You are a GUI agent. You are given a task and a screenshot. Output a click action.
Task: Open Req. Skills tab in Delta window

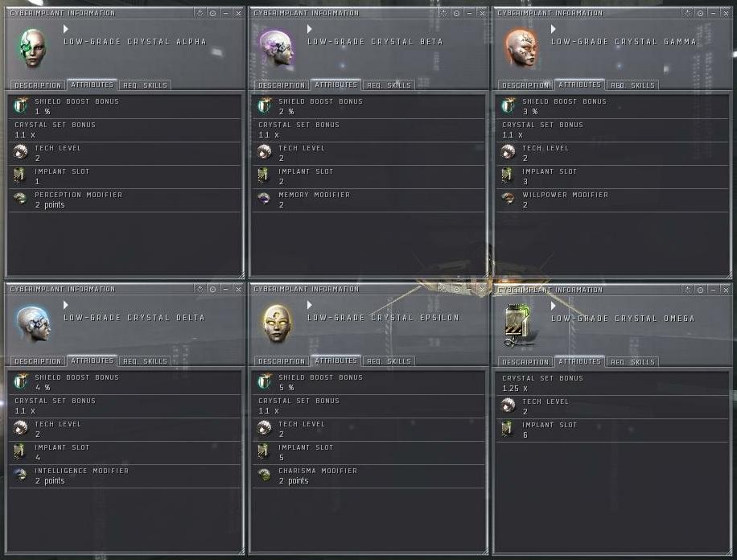pos(145,361)
